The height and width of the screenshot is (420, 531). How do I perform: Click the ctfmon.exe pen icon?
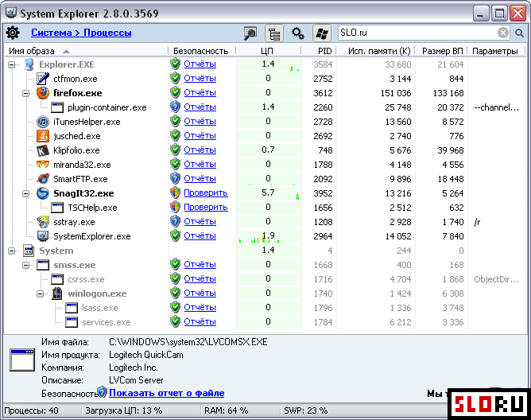tap(43, 79)
